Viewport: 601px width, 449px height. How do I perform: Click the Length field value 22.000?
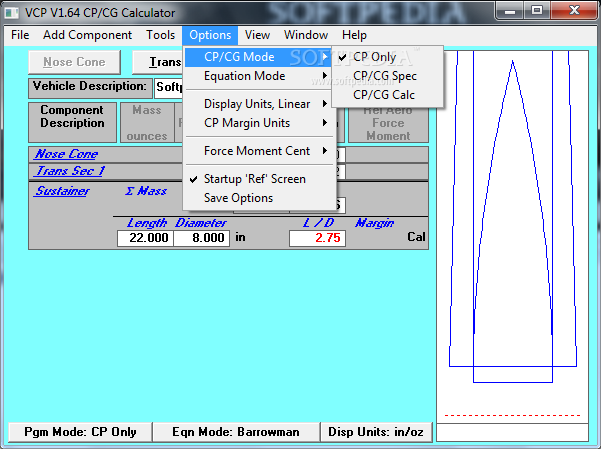[145, 238]
